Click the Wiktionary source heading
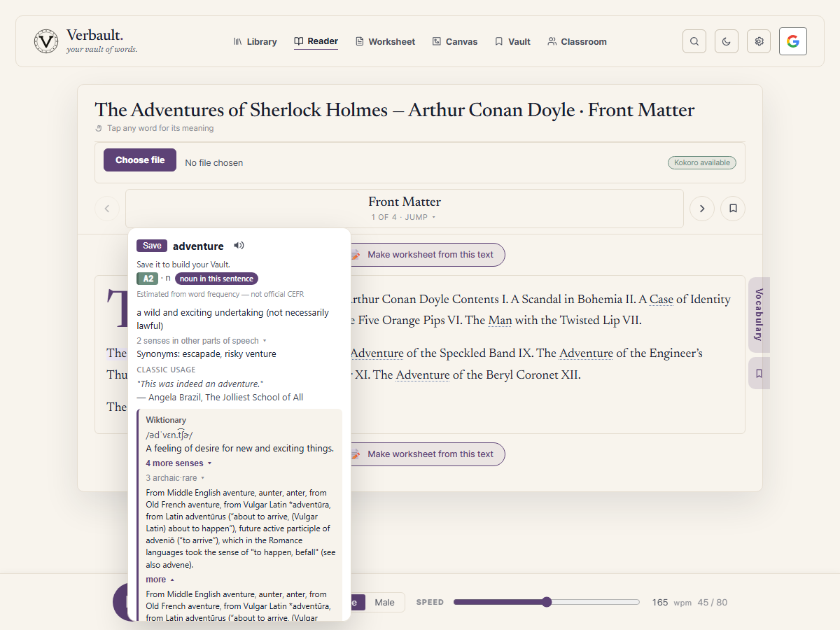Image resolution: width=840 pixels, height=630 pixels. click(x=166, y=420)
